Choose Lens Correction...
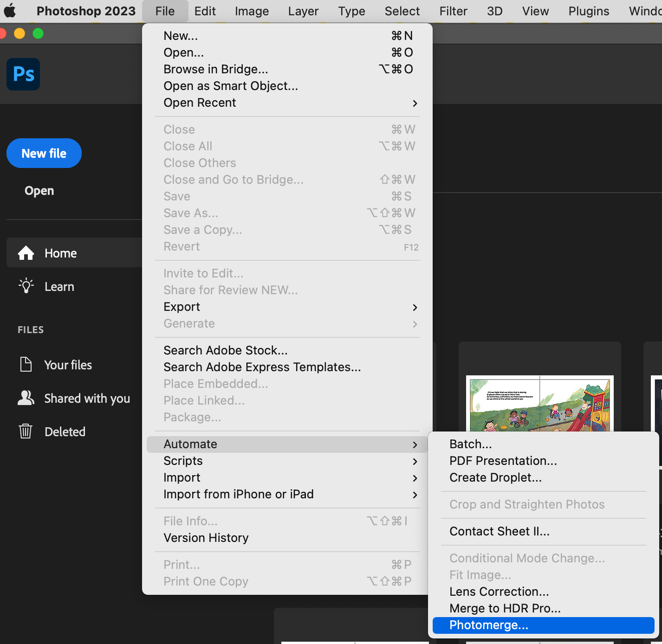This screenshot has width=662, height=644. [543, 592]
